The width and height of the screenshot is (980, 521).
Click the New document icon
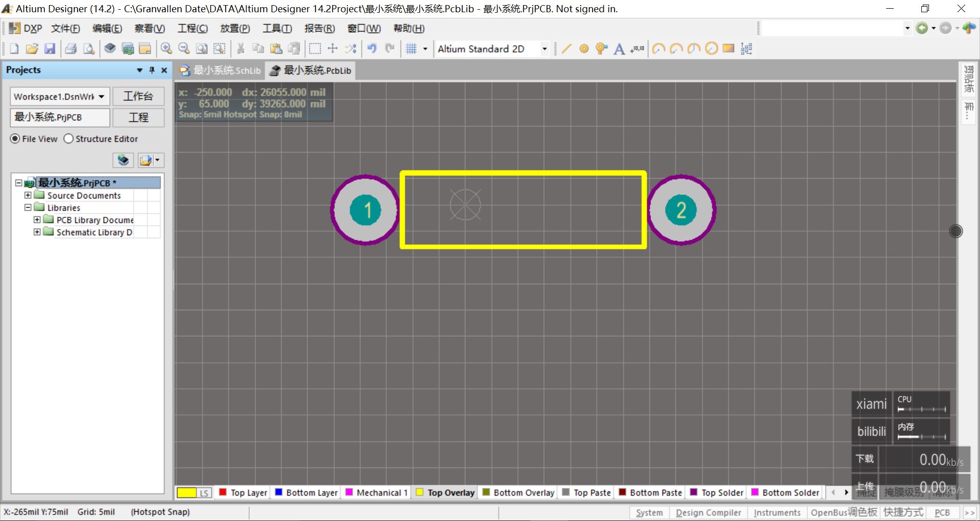14,48
